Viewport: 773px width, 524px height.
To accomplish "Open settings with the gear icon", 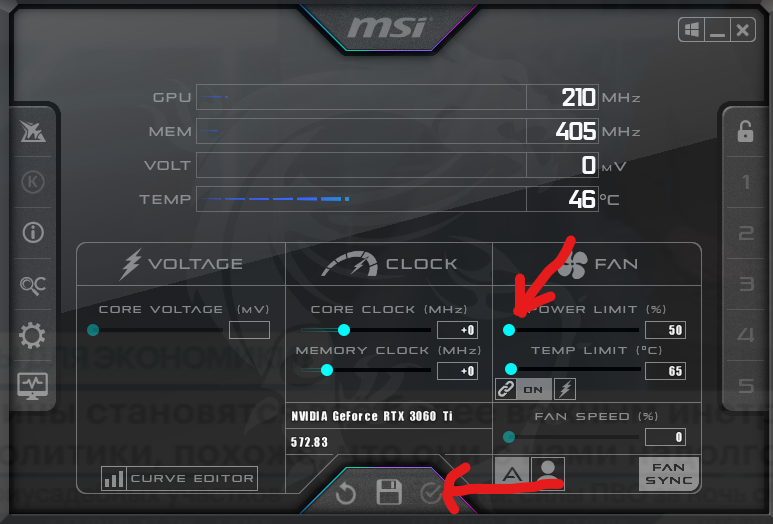I will pos(33,336).
